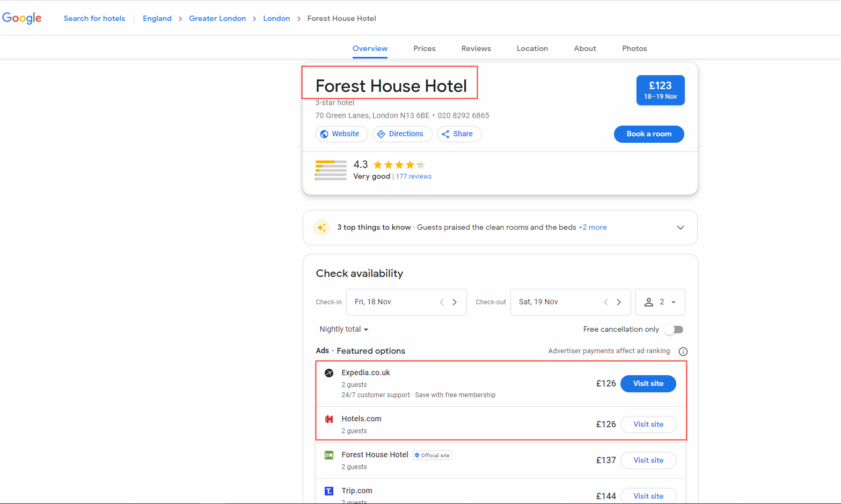Click the Book a room button

649,134
